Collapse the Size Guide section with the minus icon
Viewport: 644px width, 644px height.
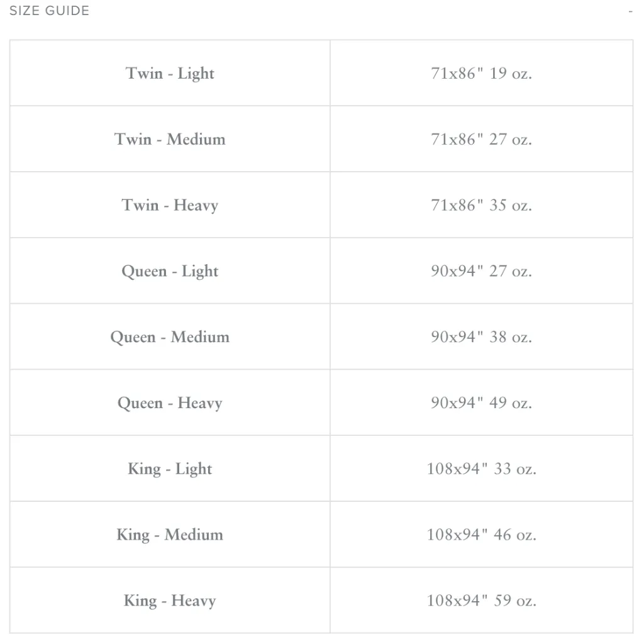point(630,11)
